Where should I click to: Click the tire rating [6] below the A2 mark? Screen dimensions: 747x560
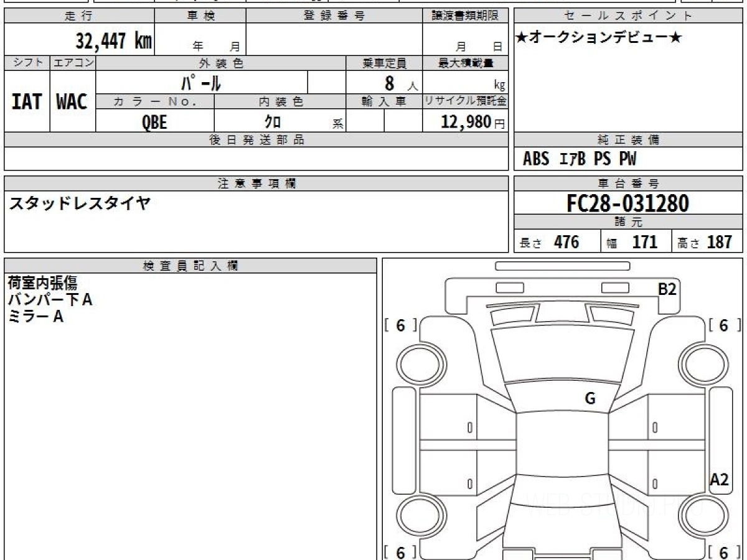tap(724, 553)
